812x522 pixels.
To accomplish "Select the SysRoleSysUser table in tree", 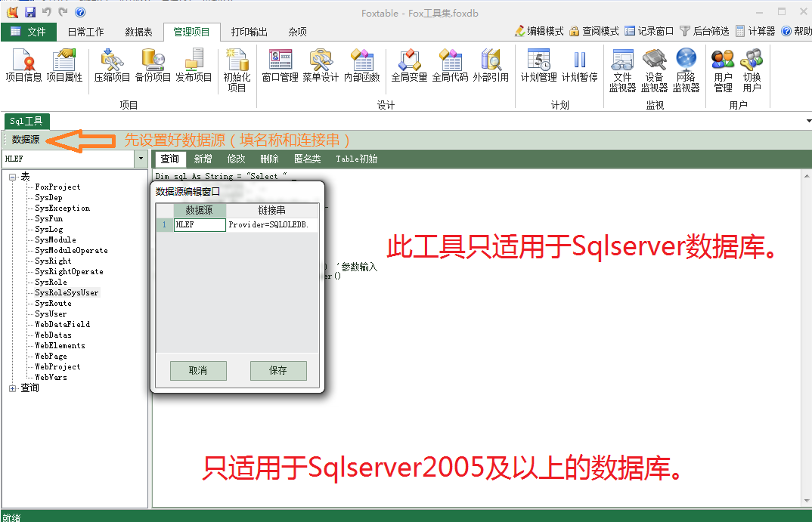I will (67, 293).
